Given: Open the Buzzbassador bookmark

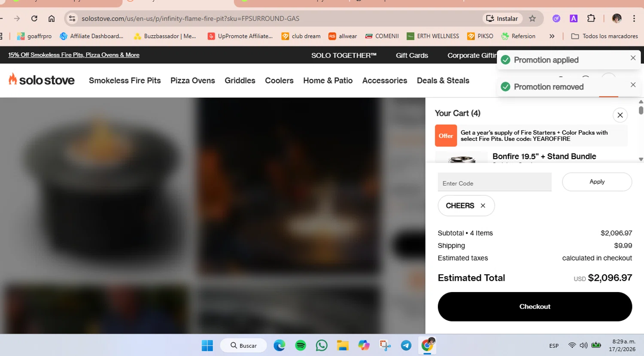Looking at the screenshot, I should (x=165, y=36).
